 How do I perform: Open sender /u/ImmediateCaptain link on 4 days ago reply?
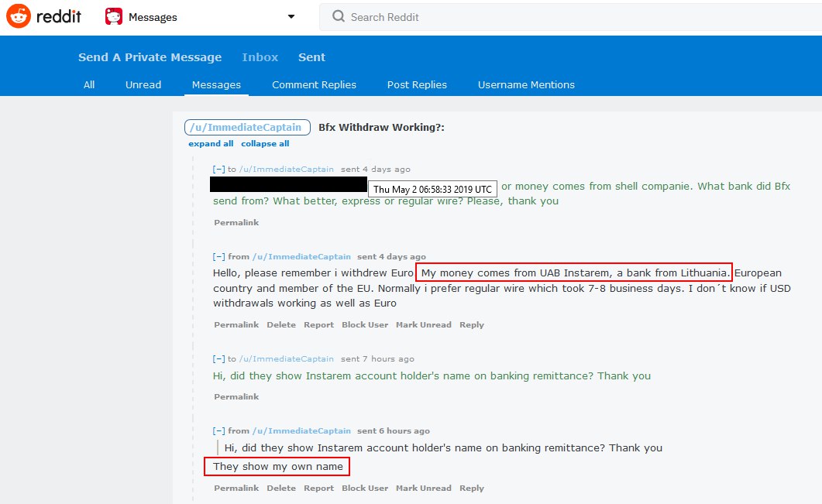click(x=301, y=257)
